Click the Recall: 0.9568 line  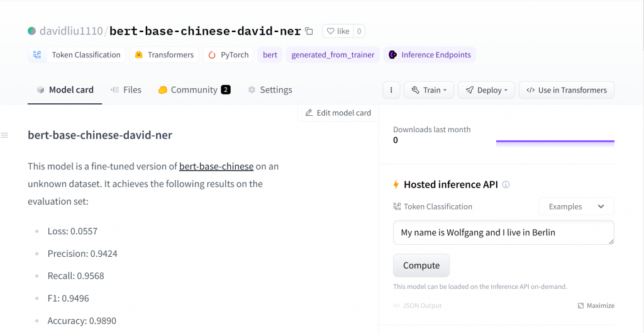pos(76,276)
